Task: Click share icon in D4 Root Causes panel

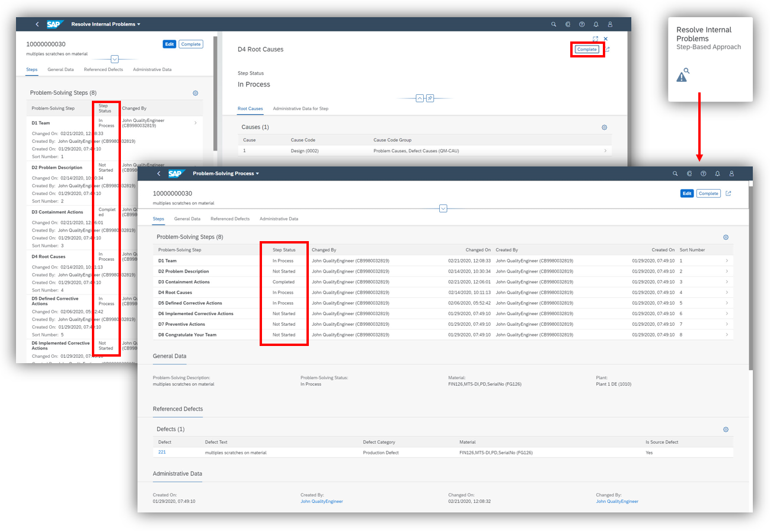Action: [608, 49]
